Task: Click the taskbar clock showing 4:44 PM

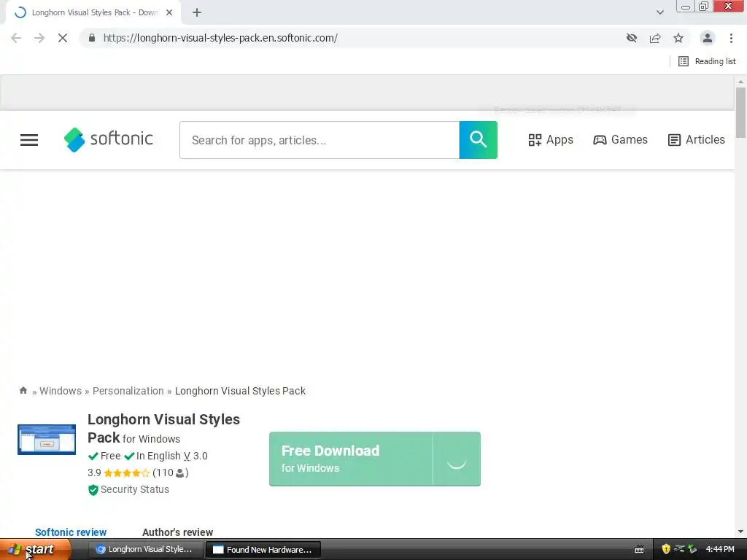Action: [720, 549]
